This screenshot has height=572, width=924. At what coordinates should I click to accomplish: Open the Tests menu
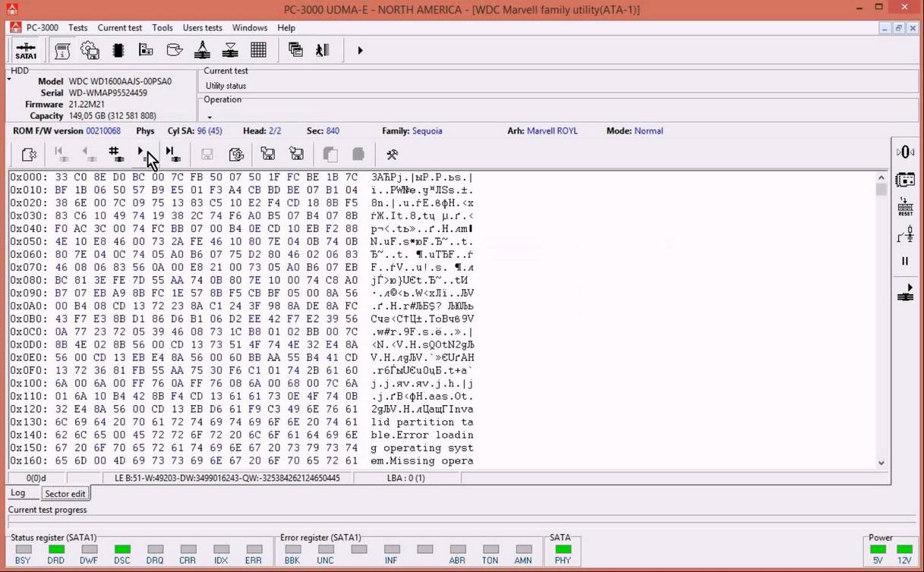coord(77,28)
